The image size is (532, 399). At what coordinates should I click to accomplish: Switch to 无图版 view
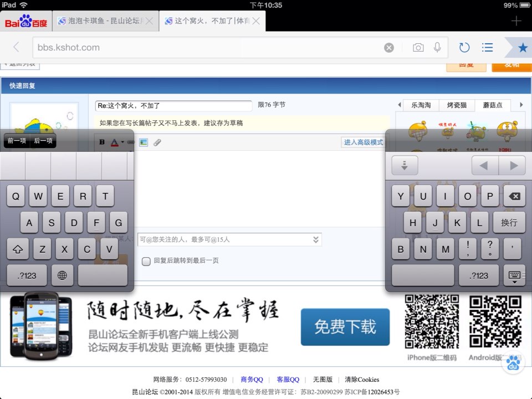click(x=323, y=380)
